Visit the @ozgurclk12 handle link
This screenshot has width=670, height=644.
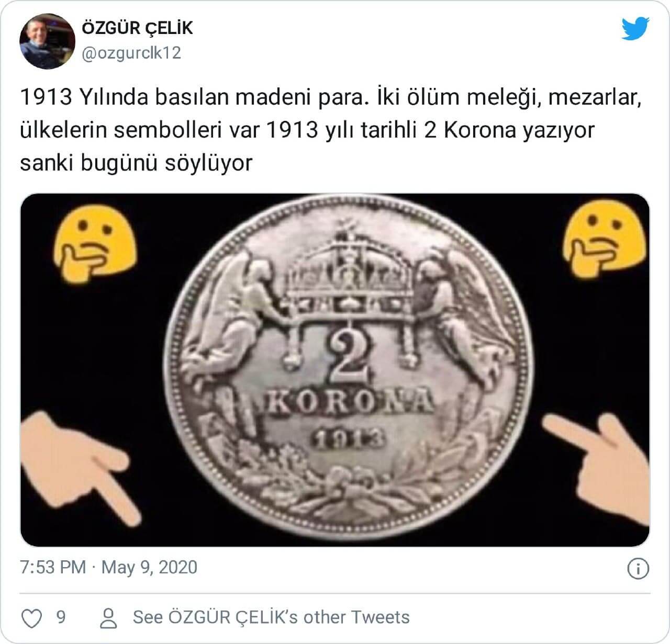[x=131, y=53]
